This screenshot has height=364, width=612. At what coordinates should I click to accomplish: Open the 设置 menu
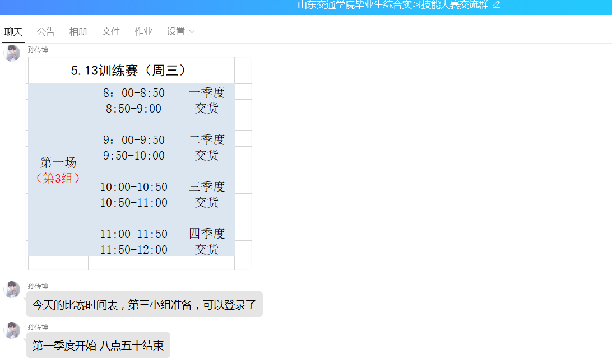pos(176,32)
